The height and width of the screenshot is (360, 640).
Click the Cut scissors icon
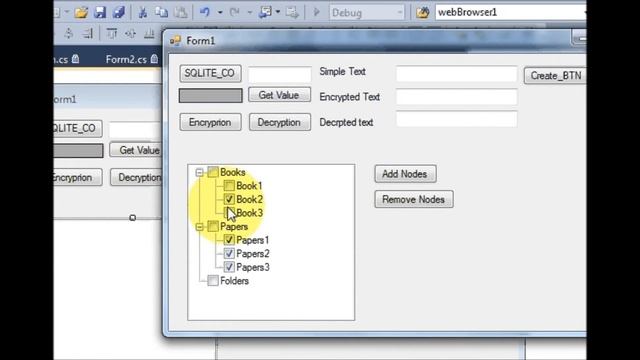[x=142, y=13]
